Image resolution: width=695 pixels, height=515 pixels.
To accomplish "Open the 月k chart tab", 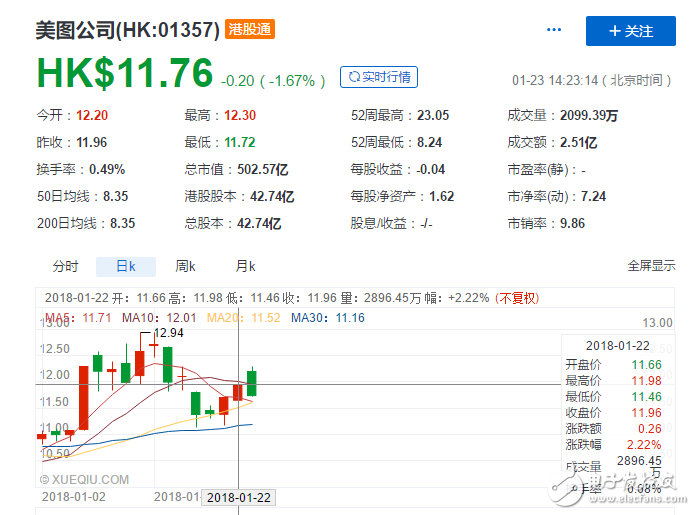I will (x=245, y=266).
